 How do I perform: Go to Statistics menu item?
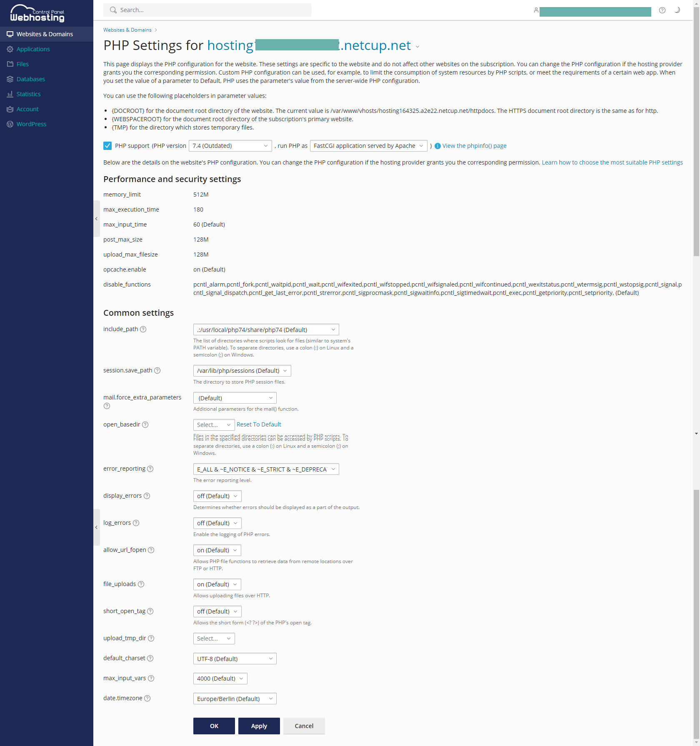pos(47,94)
